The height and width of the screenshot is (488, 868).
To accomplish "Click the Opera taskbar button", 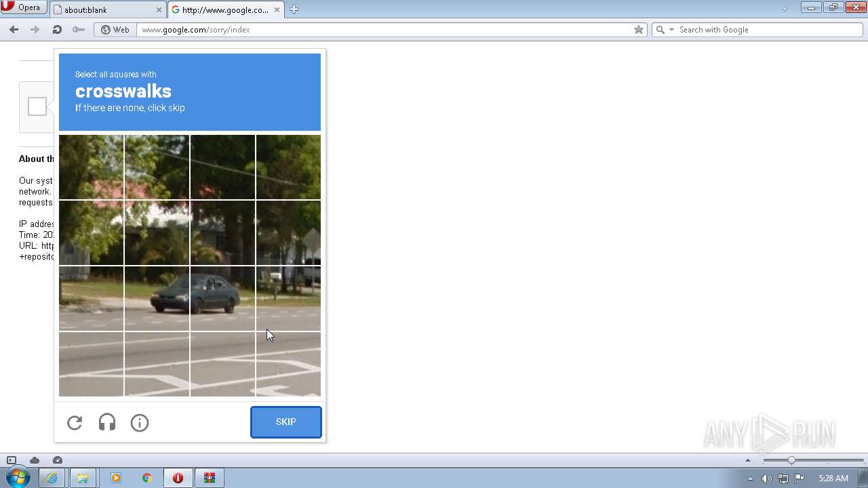I will coord(178,478).
